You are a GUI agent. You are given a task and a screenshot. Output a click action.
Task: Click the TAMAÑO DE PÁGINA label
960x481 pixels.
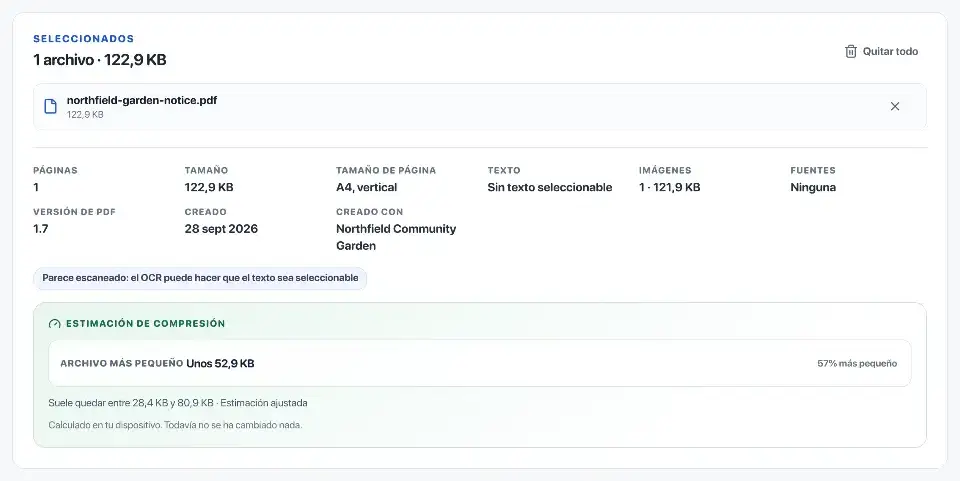(x=386, y=170)
